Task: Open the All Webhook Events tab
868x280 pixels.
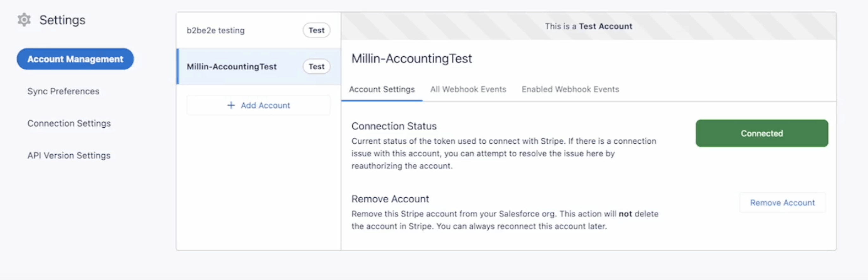Action: point(468,89)
